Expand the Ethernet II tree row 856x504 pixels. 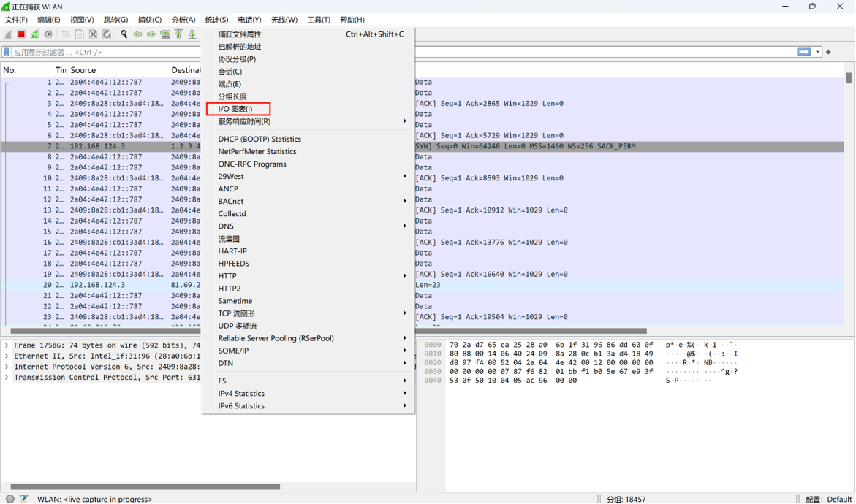pyautogui.click(x=7, y=356)
